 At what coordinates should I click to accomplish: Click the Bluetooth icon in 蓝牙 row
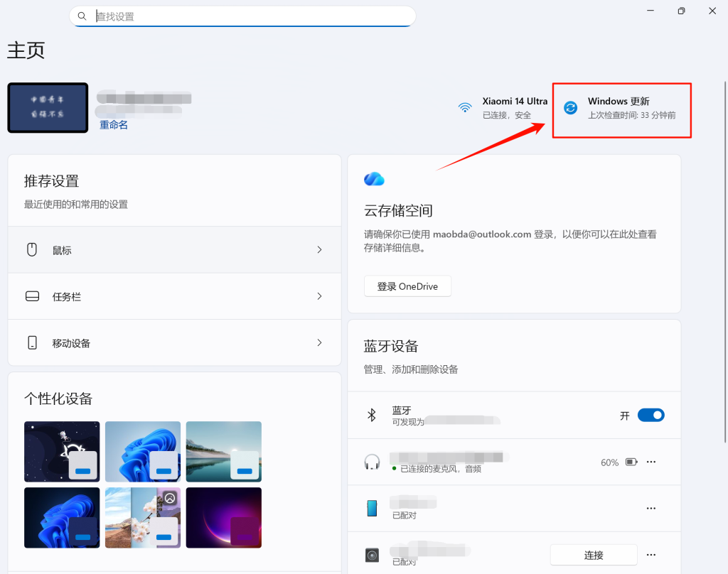click(x=371, y=415)
